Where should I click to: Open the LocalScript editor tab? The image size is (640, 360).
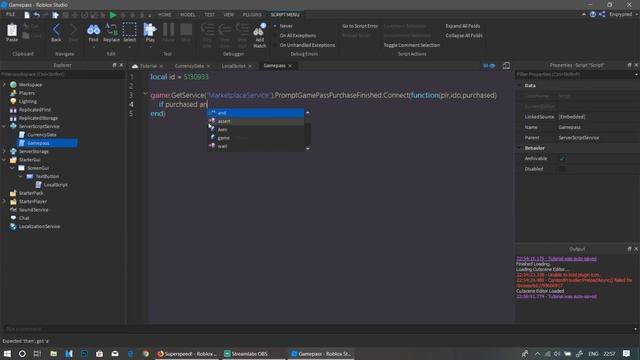(233, 66)
